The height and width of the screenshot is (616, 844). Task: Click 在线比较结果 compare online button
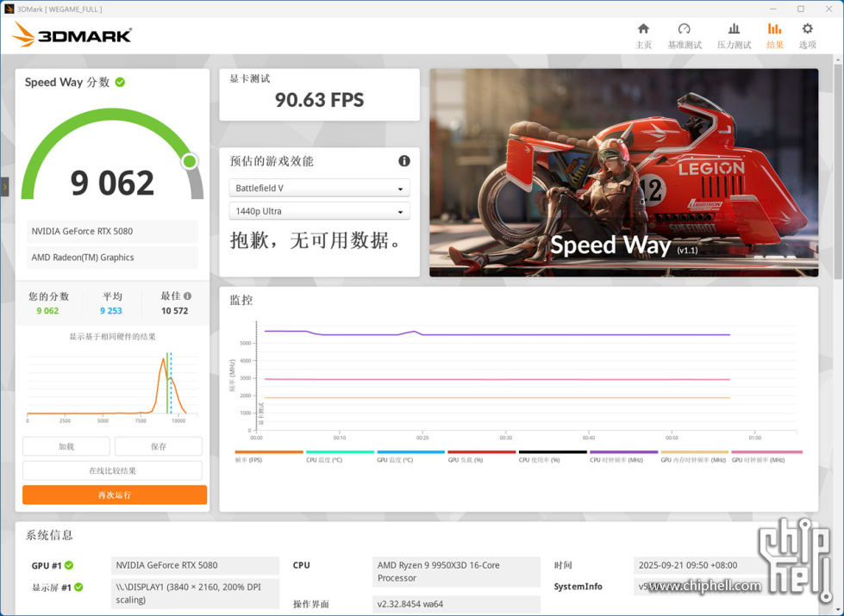pyautogui.click(x=112, y=470)
